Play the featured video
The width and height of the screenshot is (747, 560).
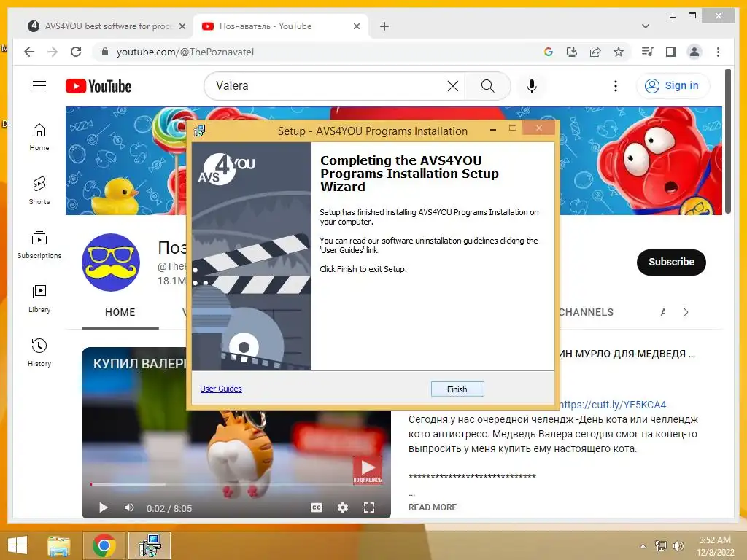103,508
